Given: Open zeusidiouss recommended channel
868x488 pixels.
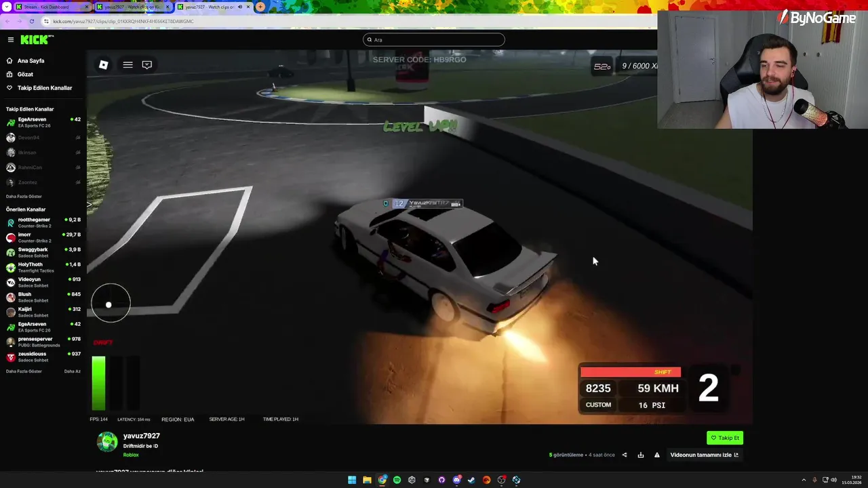Looking at the screenshot, I should point(43,357).
